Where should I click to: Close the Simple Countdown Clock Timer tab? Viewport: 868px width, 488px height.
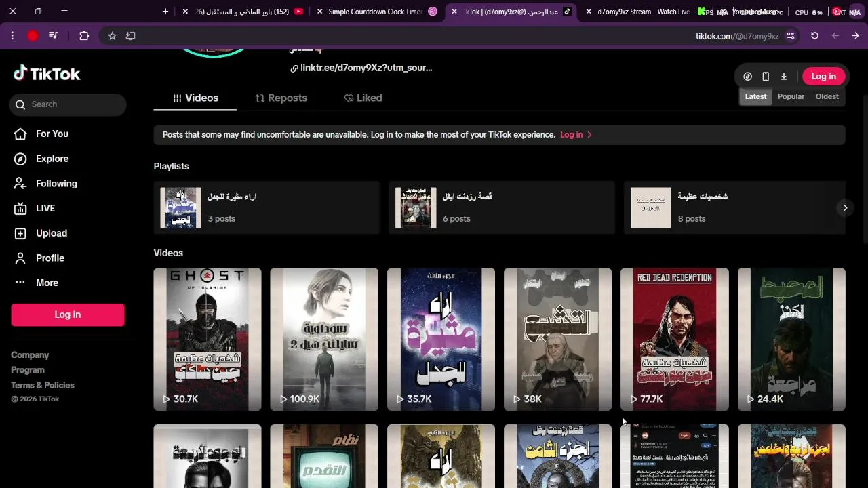coord(320,12)
